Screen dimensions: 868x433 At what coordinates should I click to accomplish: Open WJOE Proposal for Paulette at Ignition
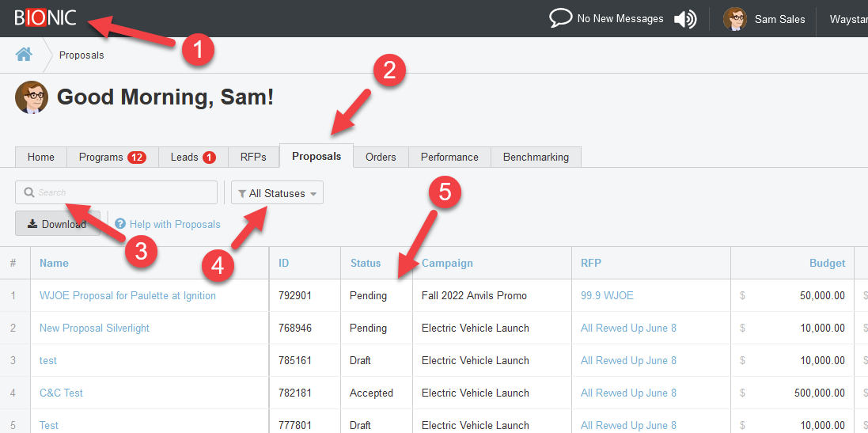click(x=127, y=295)
